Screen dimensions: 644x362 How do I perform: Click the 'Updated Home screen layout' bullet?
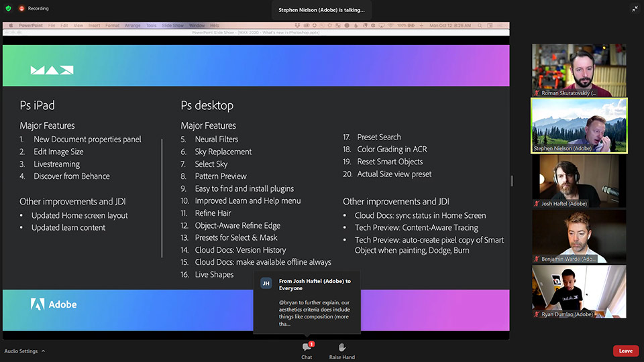[80, 215]
